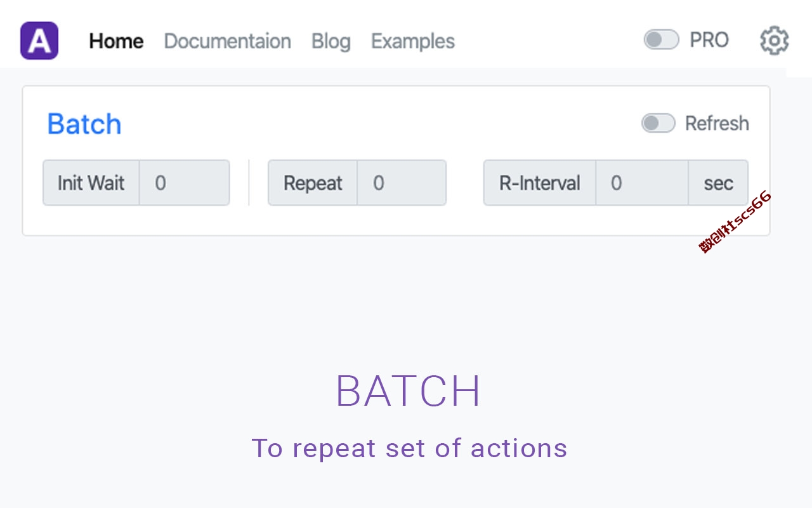Click the R-Interval label

[540, 183]
